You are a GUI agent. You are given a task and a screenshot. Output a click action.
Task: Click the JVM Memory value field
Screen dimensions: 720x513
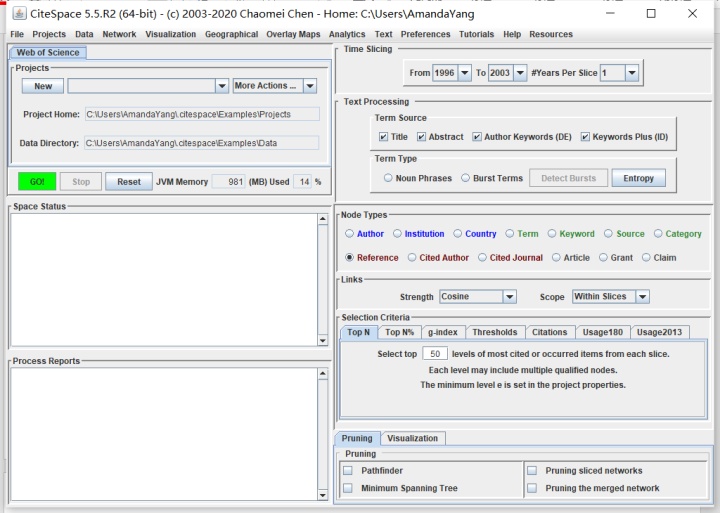tap(229, 182)
